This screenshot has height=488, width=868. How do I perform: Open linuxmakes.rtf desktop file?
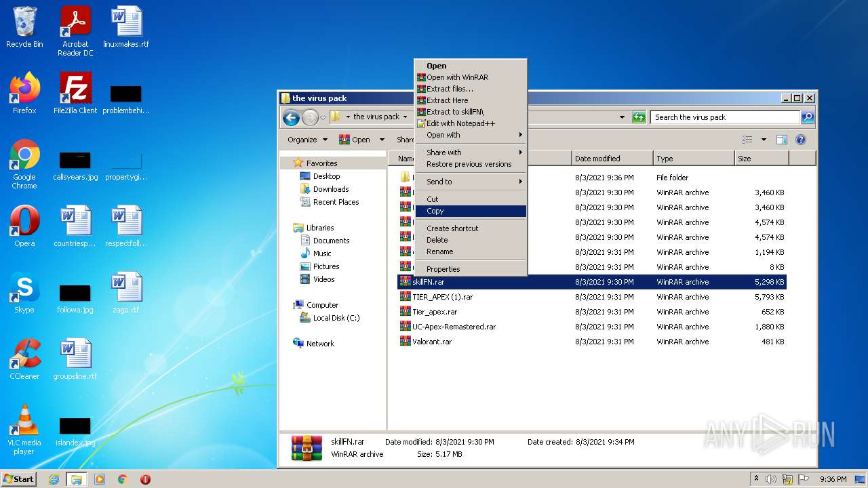coord(126,28)
